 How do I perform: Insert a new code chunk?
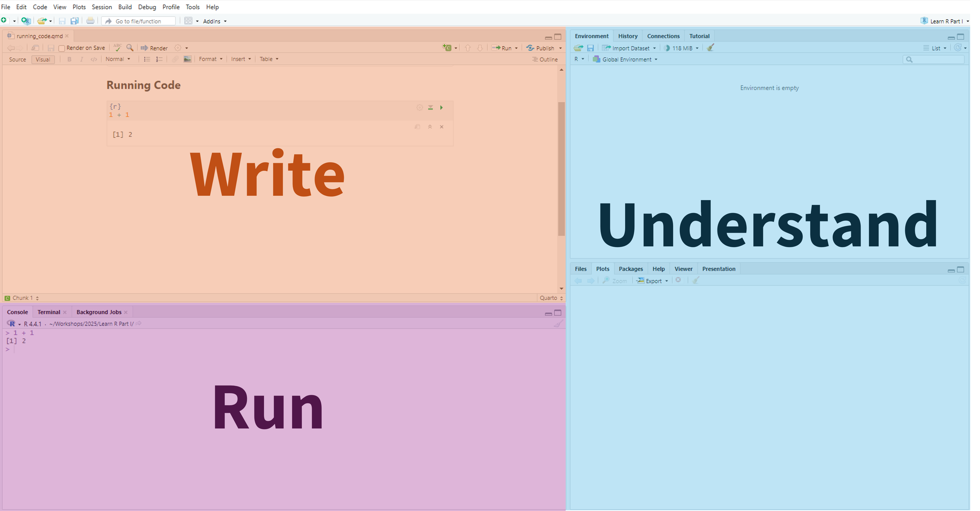pos(447,48)
